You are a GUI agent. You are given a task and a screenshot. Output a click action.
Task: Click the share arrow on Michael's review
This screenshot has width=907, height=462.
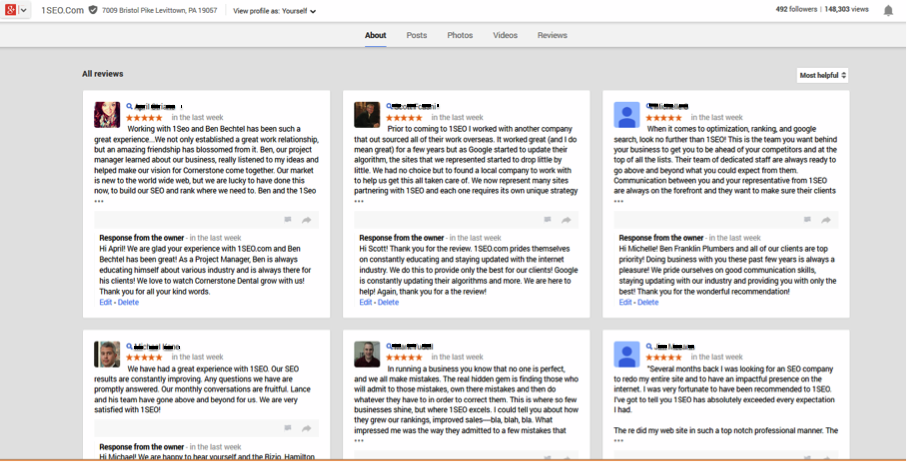point(307,428)
